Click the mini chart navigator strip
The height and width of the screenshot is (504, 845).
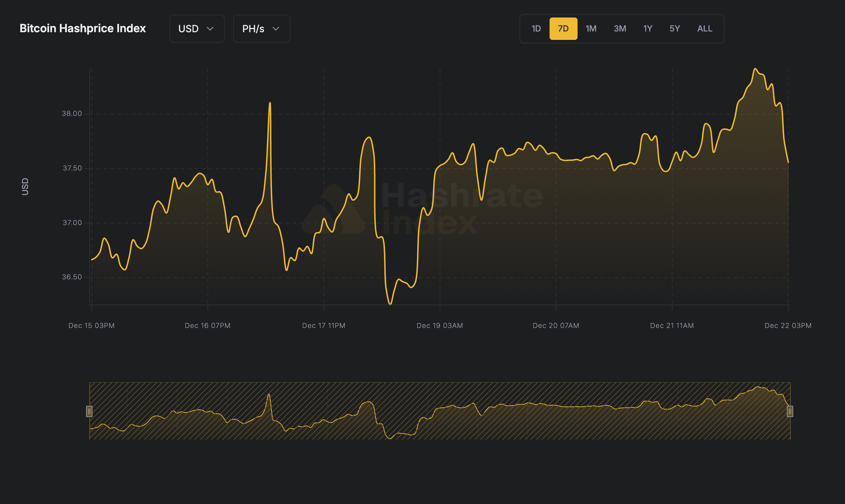(x=440, y=412)
